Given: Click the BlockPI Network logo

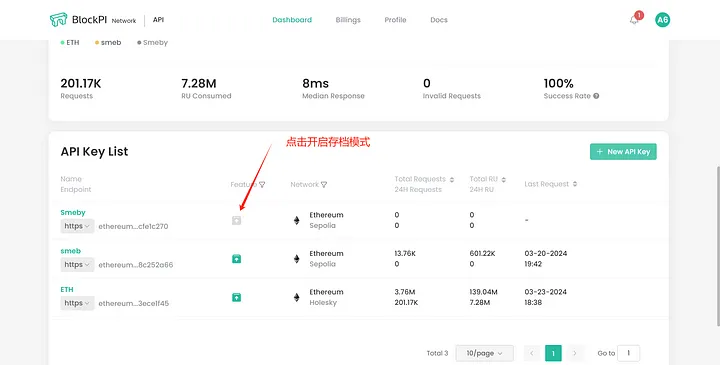Looking at the screenshot, I should (x=93, y=20).
